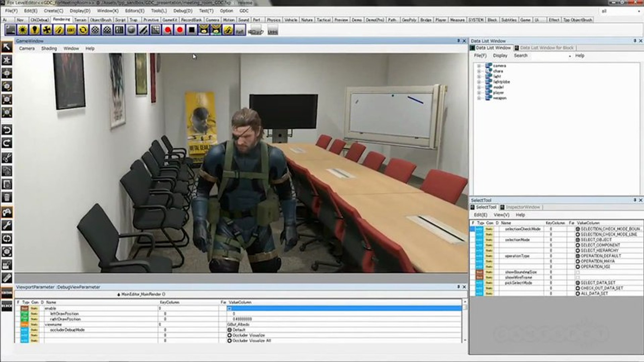This screenshot has width=644, height=362.
Task: Select the gamepad icon in left toolbar
Action: click(7, 211)
